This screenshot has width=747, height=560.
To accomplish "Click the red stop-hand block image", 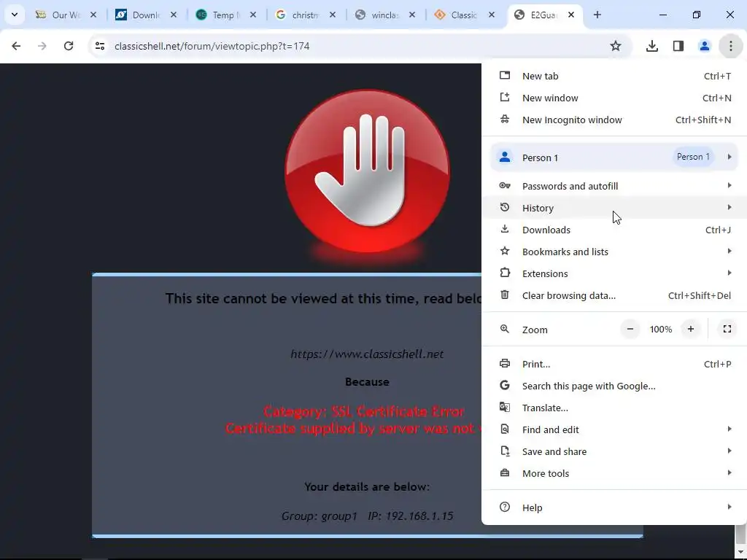I will tap(367, 171).
